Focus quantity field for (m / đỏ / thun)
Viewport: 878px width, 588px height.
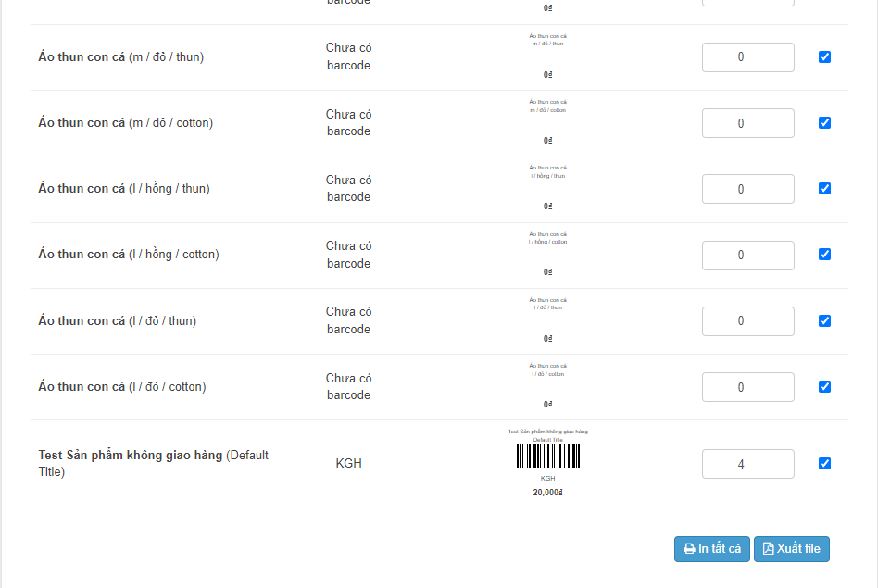pyautogui.click(x=747, y=57)
